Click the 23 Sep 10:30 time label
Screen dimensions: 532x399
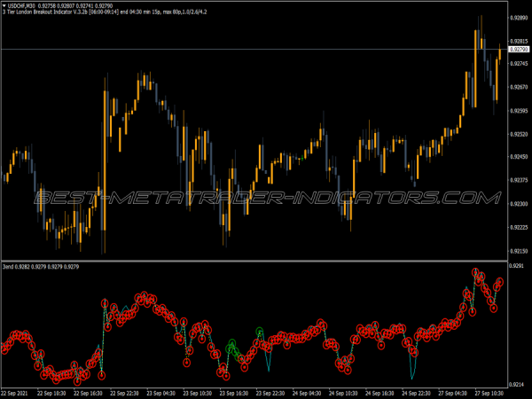197,394
